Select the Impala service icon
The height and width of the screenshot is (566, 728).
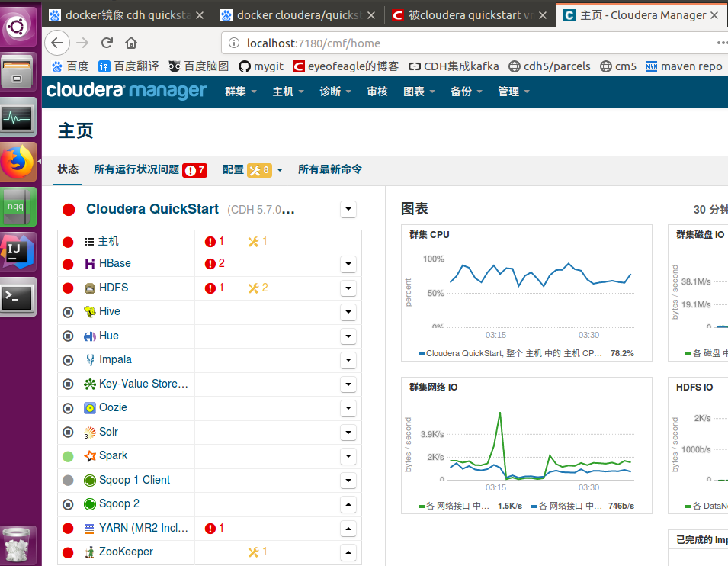[x=89, y=359]
